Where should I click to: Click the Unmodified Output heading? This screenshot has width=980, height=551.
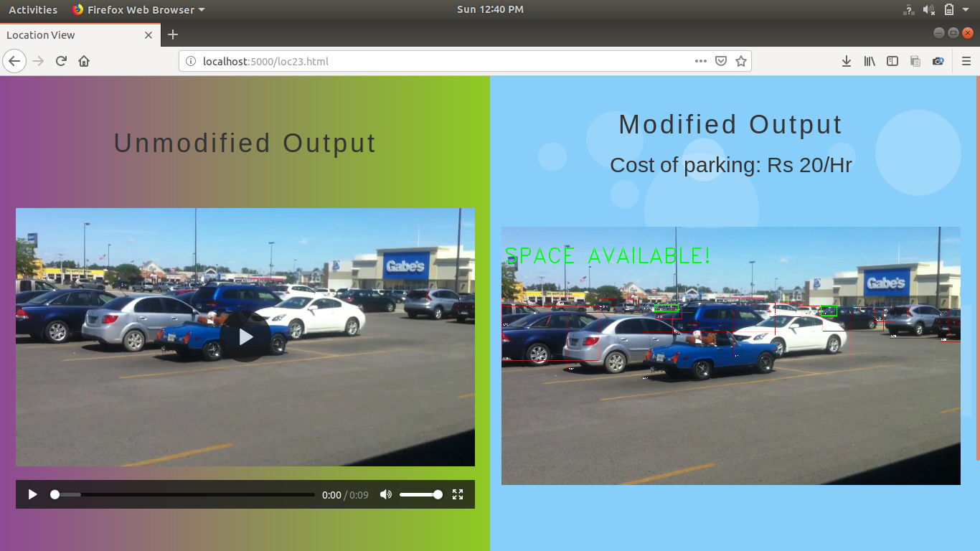tap(245, 143)
